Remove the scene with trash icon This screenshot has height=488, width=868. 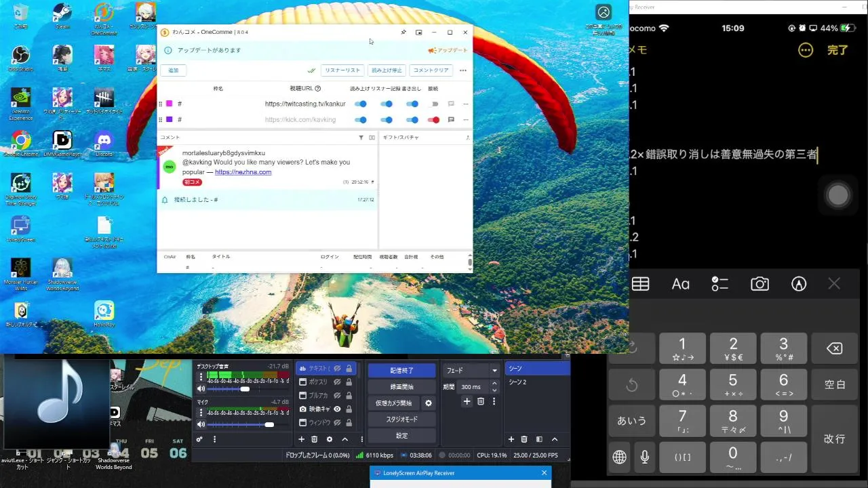524,439
